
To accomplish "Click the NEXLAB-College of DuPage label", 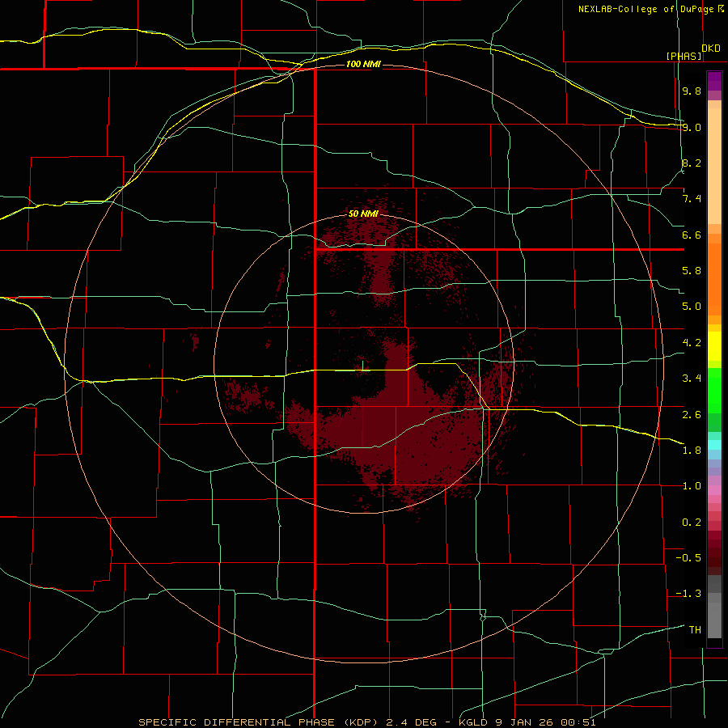I will 645,9.
